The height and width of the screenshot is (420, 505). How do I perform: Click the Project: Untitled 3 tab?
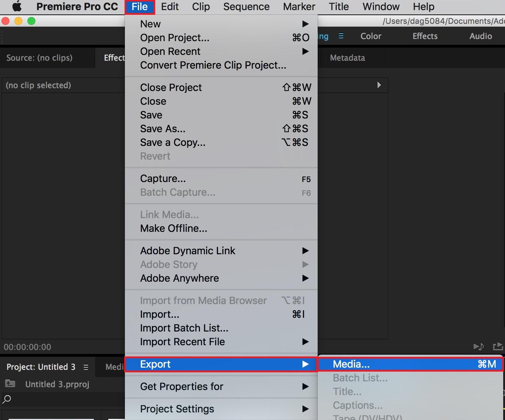41,367
